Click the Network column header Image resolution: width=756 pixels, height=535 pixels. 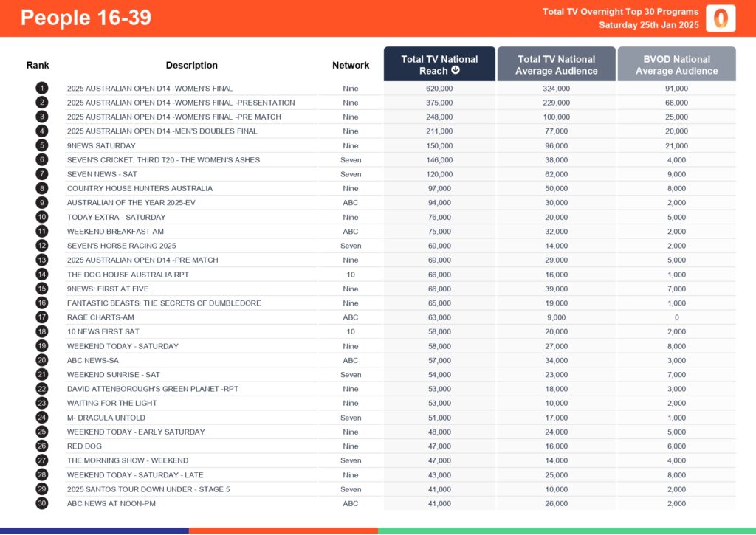click(351, 65)
